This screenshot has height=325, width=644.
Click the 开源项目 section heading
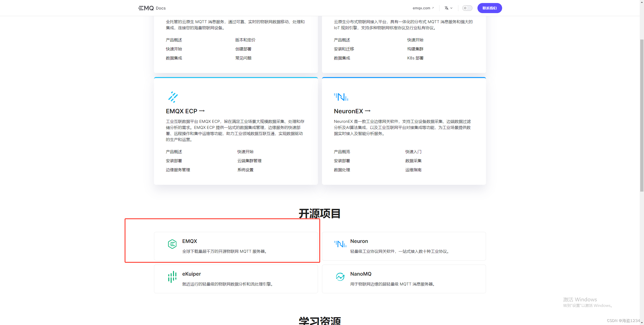[320, 213]
